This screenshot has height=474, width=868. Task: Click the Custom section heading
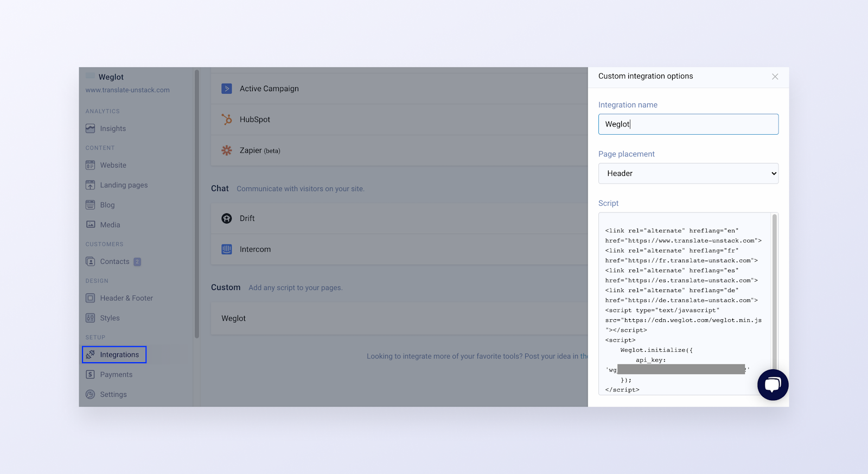226,287
